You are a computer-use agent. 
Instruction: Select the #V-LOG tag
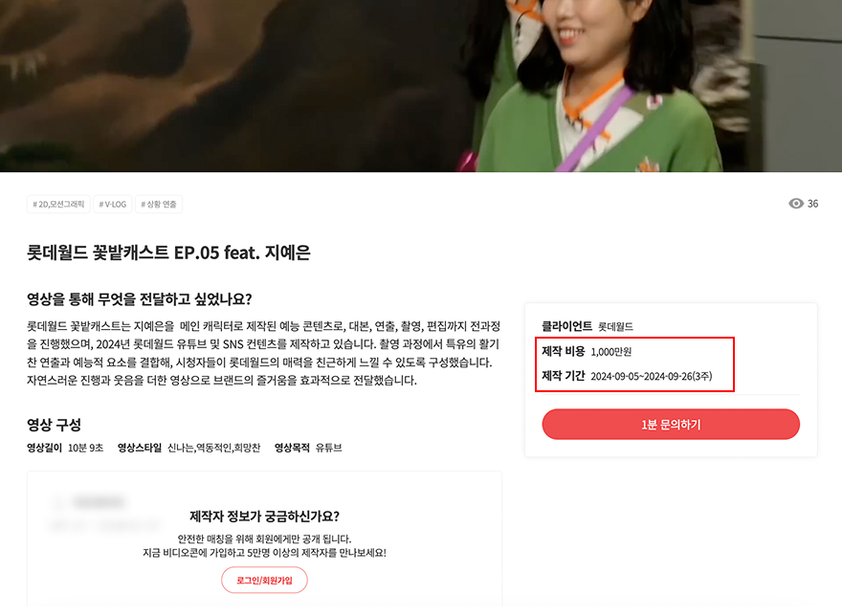coord(112,204)
